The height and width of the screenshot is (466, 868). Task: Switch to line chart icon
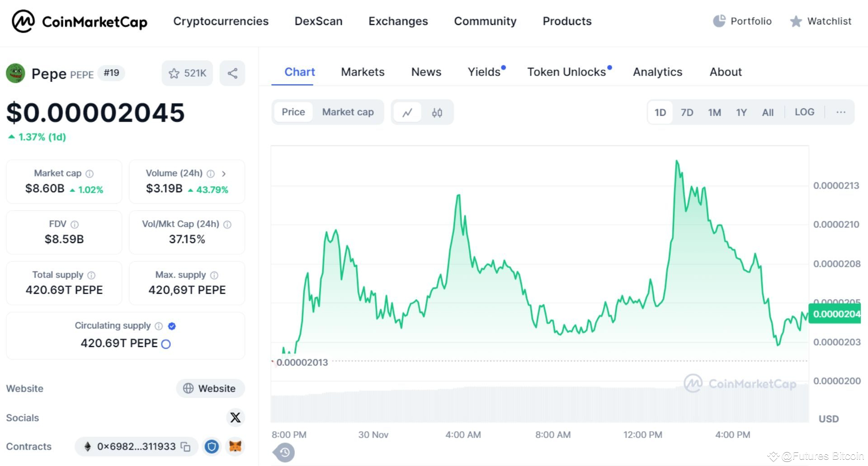407,112
